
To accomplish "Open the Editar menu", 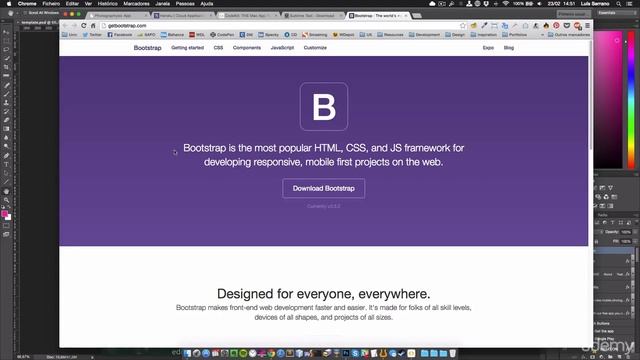I will point(72,4).
